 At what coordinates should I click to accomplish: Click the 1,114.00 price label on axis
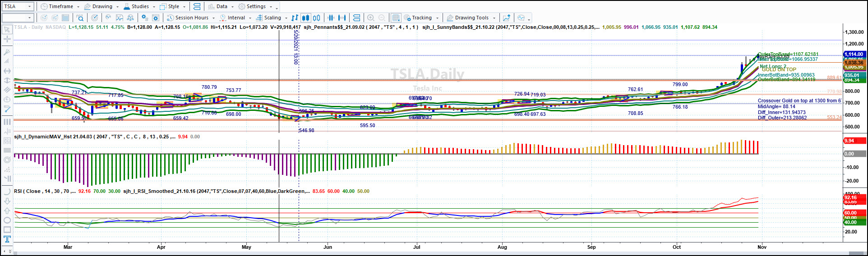854,54
